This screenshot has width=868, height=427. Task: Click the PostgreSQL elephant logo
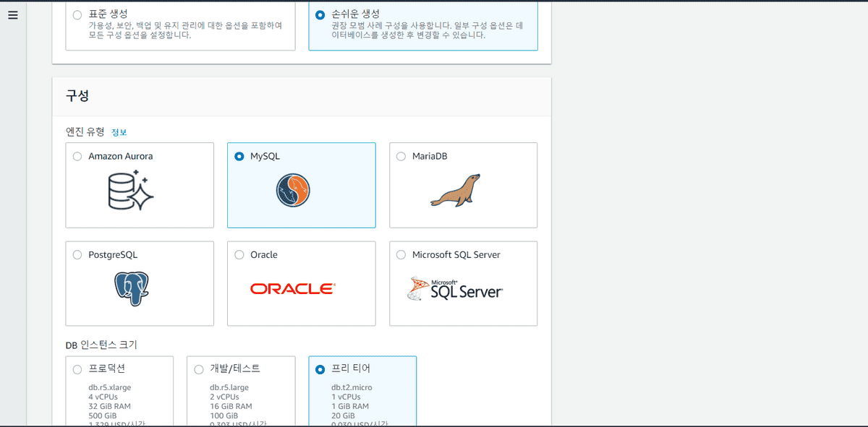tap(131, 290)
